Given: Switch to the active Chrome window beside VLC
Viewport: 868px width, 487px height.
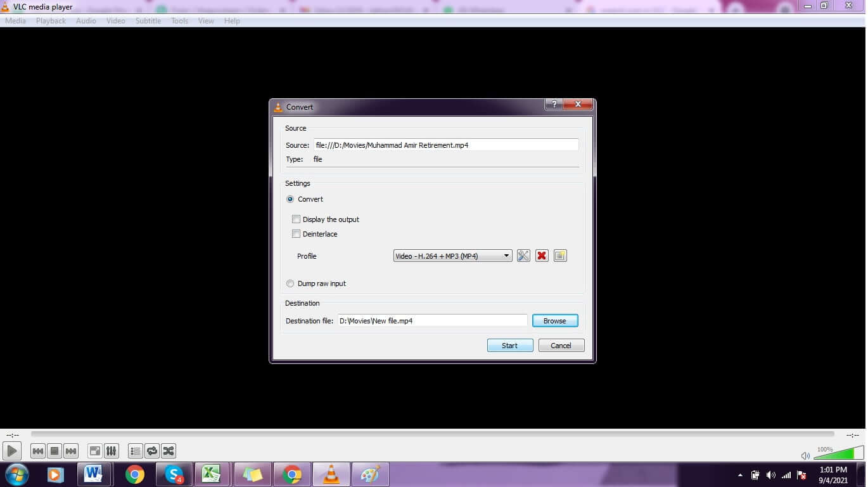Looking at the screenshot, I should point(292,474).
